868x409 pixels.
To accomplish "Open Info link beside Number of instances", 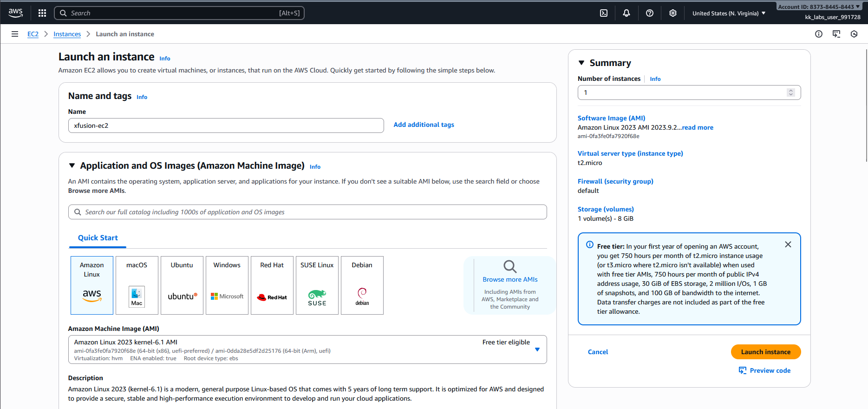I will (655, 79).
